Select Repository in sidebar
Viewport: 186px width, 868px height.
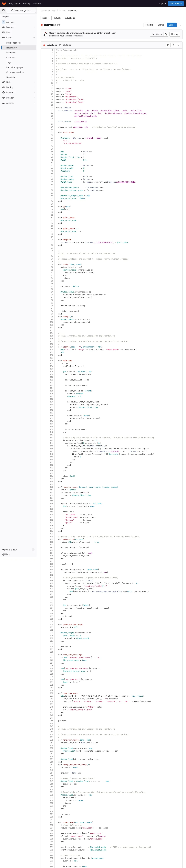click(19, 48)
